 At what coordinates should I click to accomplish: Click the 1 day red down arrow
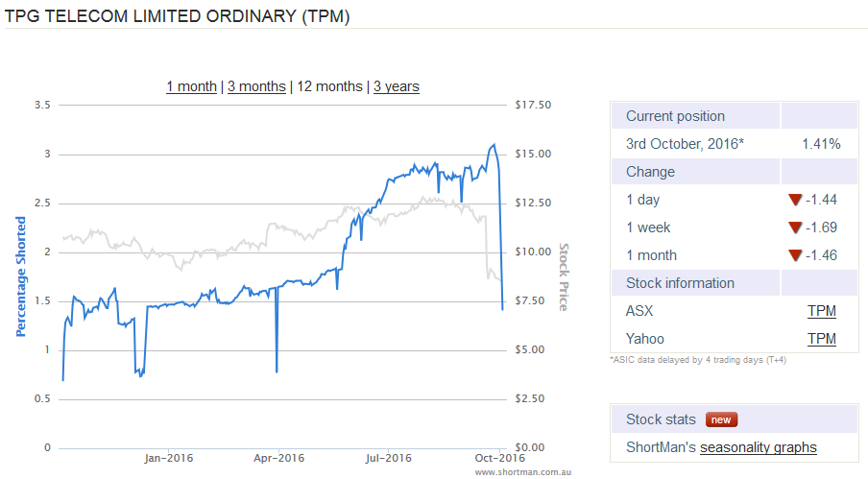pyautogui.click(x=795, y=200)
